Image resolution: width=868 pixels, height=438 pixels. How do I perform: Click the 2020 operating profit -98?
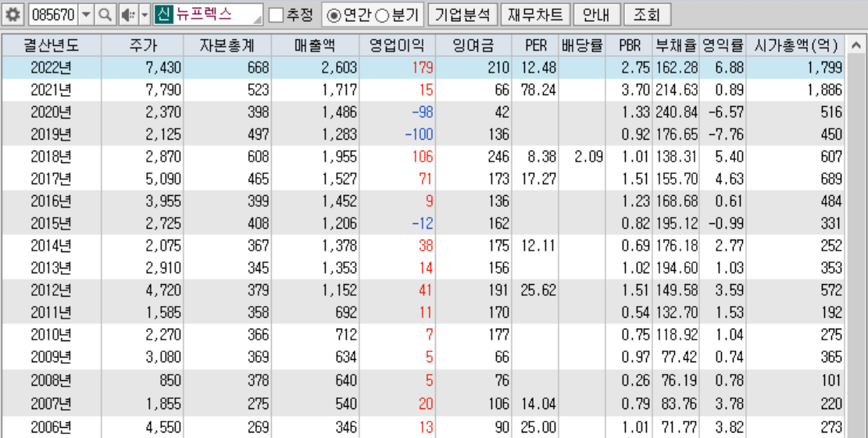click(423, 112)
